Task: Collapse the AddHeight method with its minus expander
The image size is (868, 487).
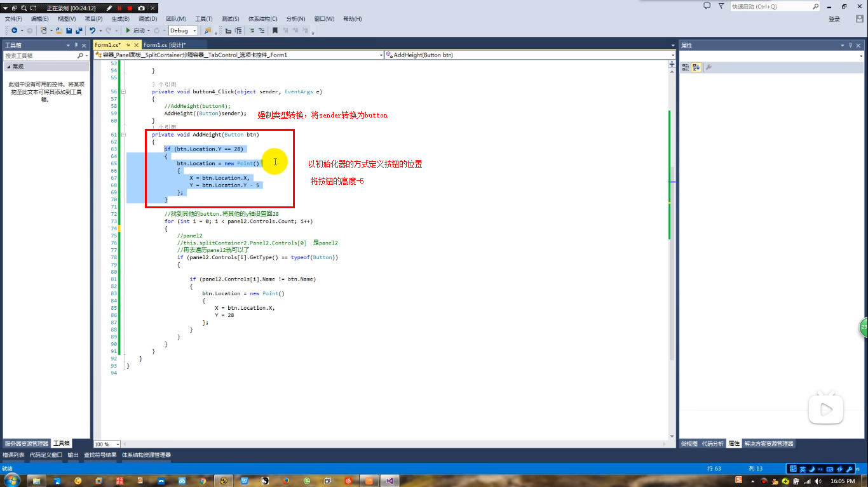Action: [x=123, y=135]
